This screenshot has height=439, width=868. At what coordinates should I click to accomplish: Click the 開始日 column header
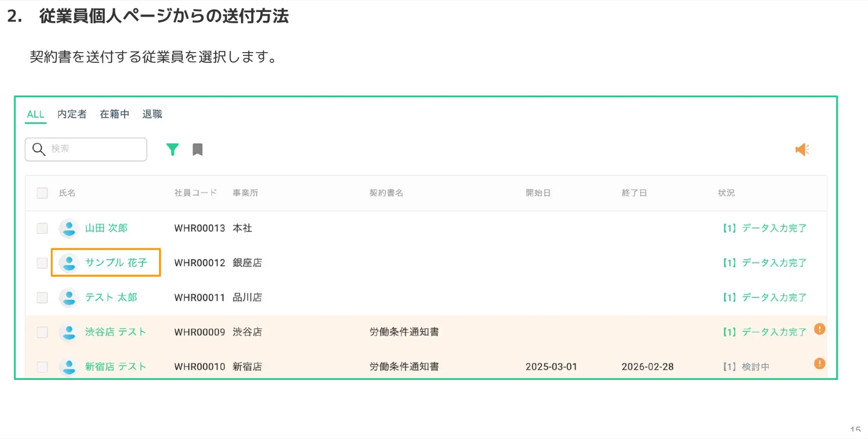[x=538, y=193]
